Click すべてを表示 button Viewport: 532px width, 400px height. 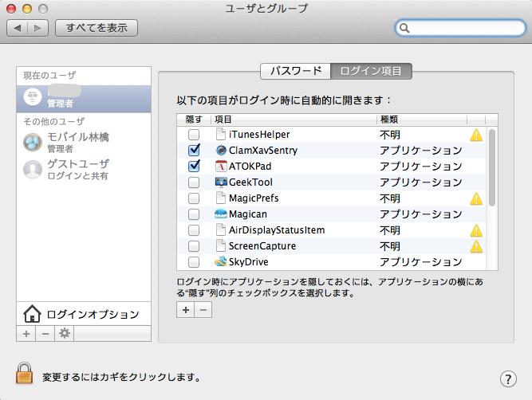[97, 28]
